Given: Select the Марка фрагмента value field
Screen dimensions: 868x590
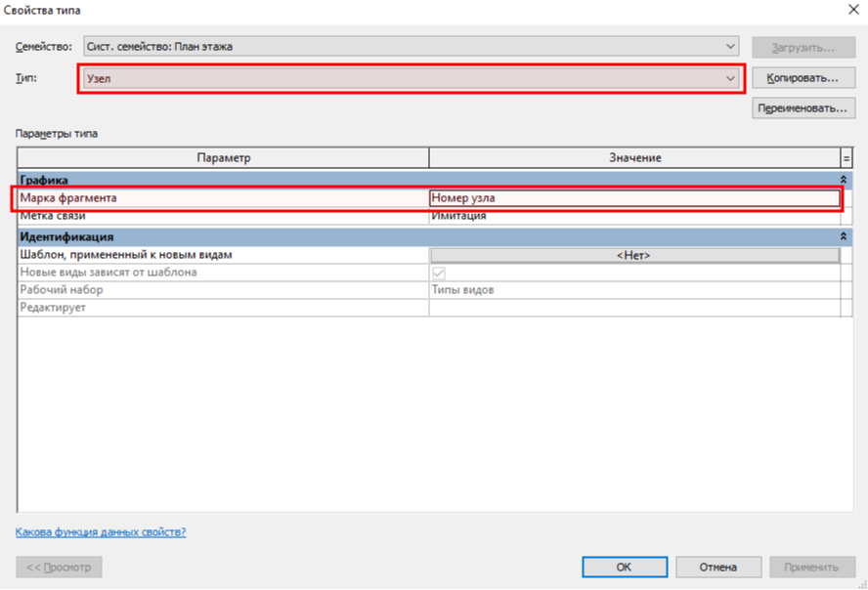Looking at the screenshot, I should click(x=633, y=198).
